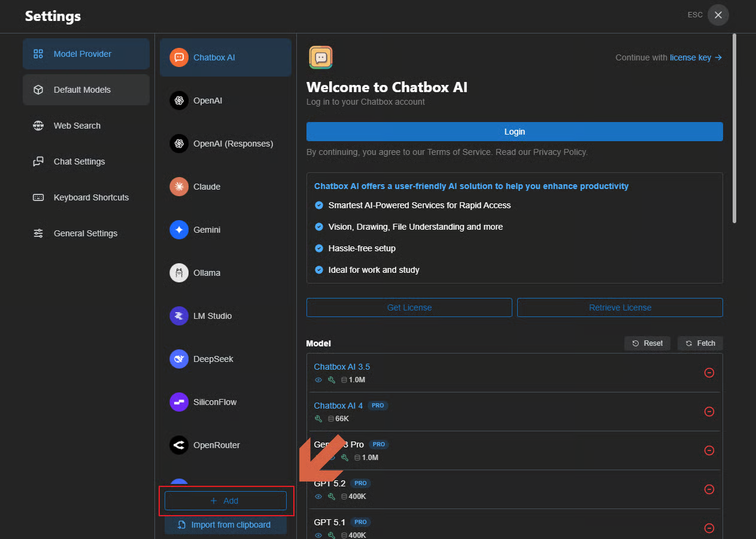Click the DeepSeek whale icon
The width and height of the screenshot is (756, 539).
[x=179, y=359]
